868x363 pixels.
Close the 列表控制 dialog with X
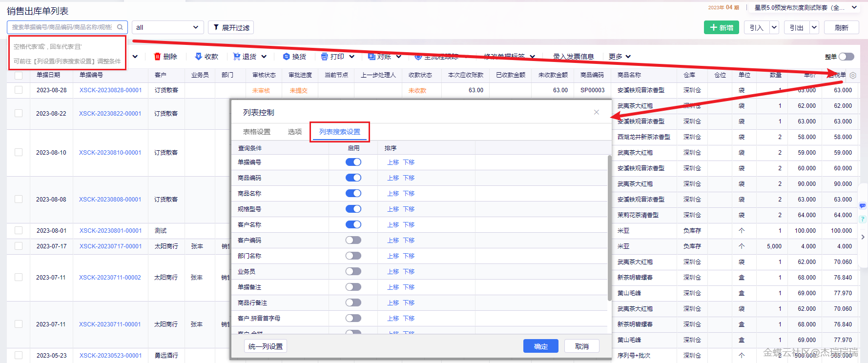596,112
